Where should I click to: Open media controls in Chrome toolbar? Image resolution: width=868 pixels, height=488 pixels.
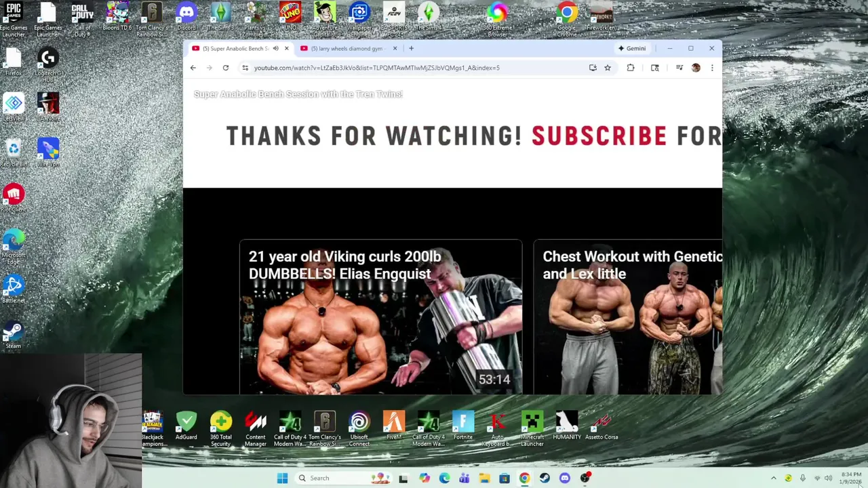679,68
